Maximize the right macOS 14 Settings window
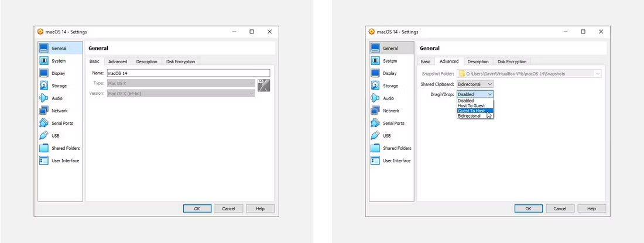 (583, 32)
